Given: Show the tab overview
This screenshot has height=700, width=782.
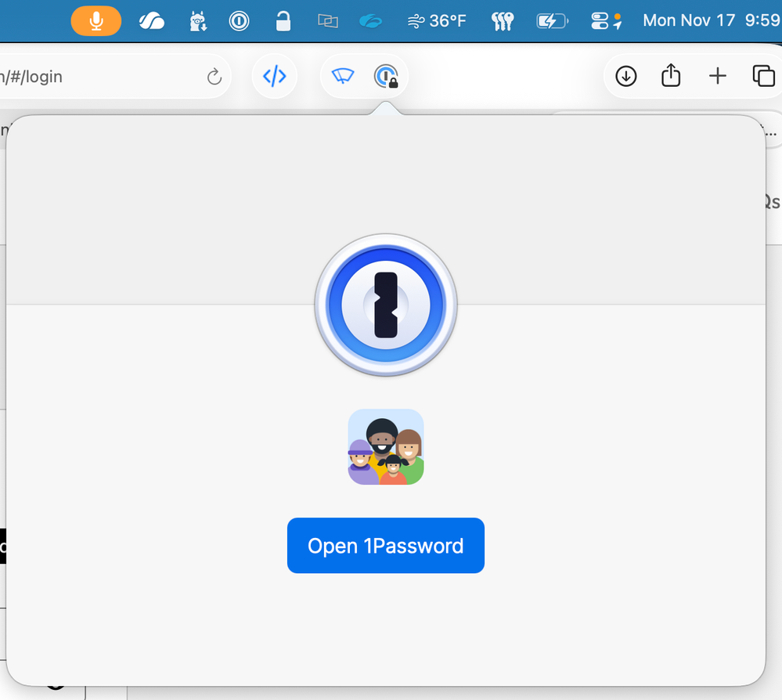Looking at the screenshot, I should [763, 76].
